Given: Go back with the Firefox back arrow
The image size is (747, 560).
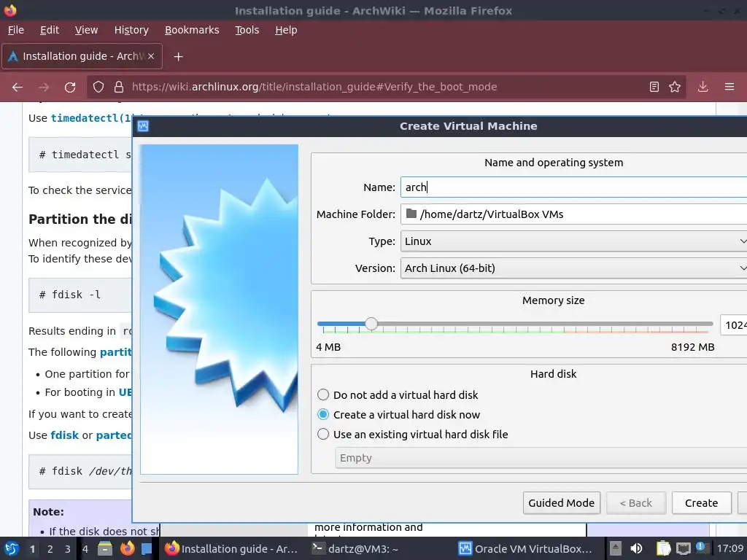Looking at the screenshot, I should tap(18, 87).
